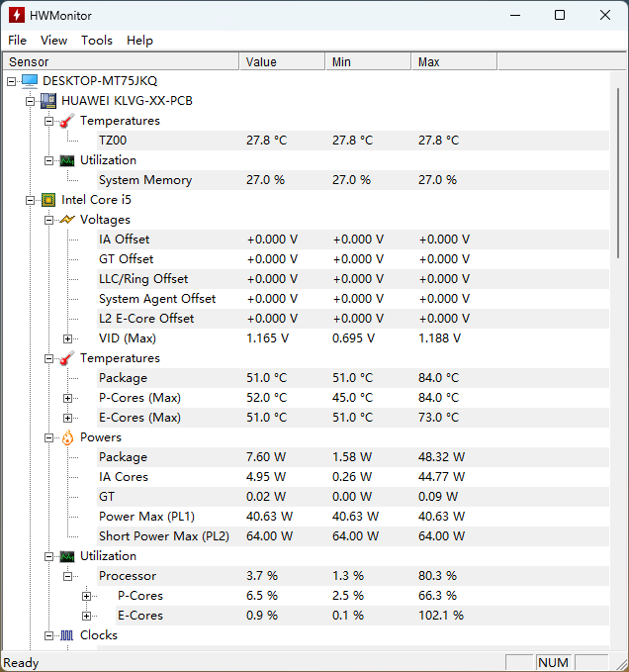Open the Tools menu
The height and width of the screenshot is (672, 629).
click(x=97, y=41)
